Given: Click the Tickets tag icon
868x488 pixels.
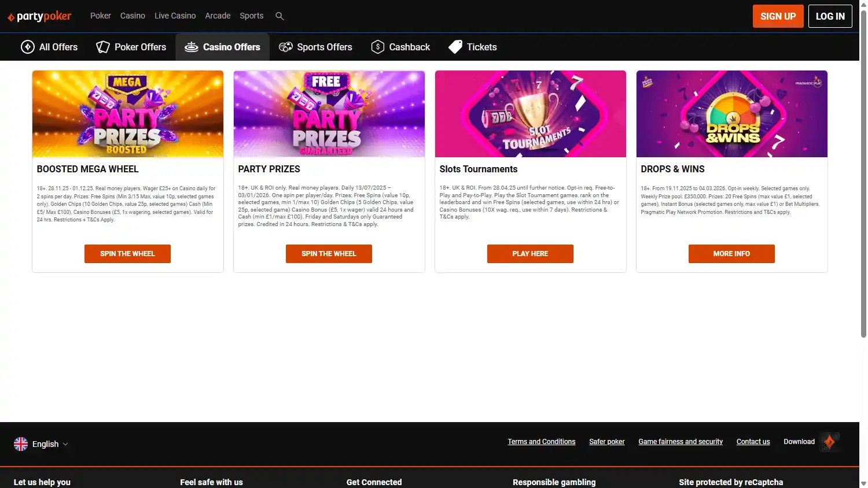Looking at the screenshot, I should click(455, 47).
